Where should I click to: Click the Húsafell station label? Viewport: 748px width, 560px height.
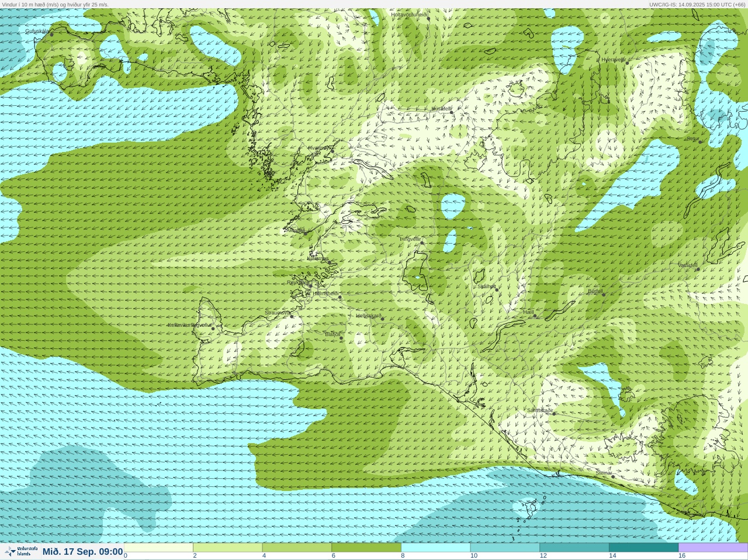tap(441, 109)
